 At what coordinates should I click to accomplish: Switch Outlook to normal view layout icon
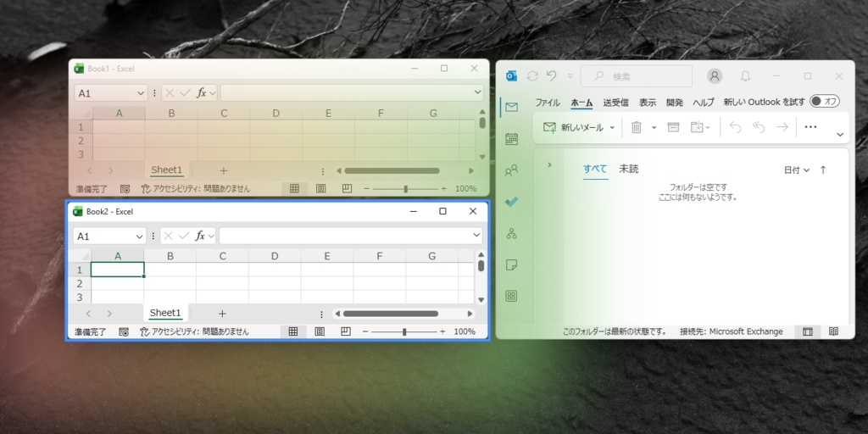pyautogui.click(x=808, y=331)
